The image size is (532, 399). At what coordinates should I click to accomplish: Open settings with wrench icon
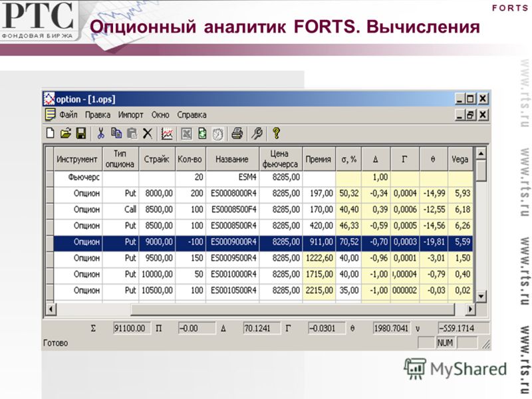pos(257,134)
